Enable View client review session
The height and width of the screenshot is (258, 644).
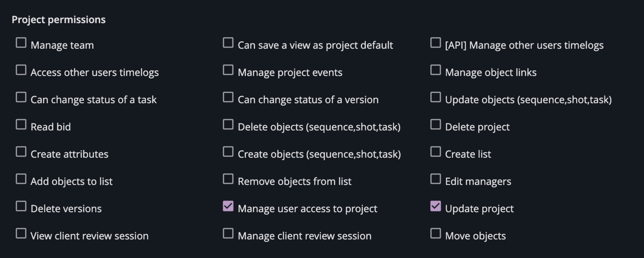21,233
